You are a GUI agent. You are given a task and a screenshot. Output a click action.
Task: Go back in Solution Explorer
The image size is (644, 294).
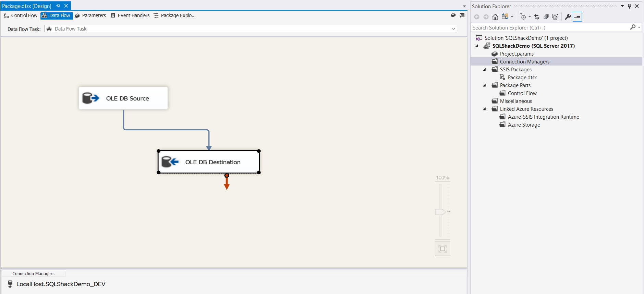[477, 17]
